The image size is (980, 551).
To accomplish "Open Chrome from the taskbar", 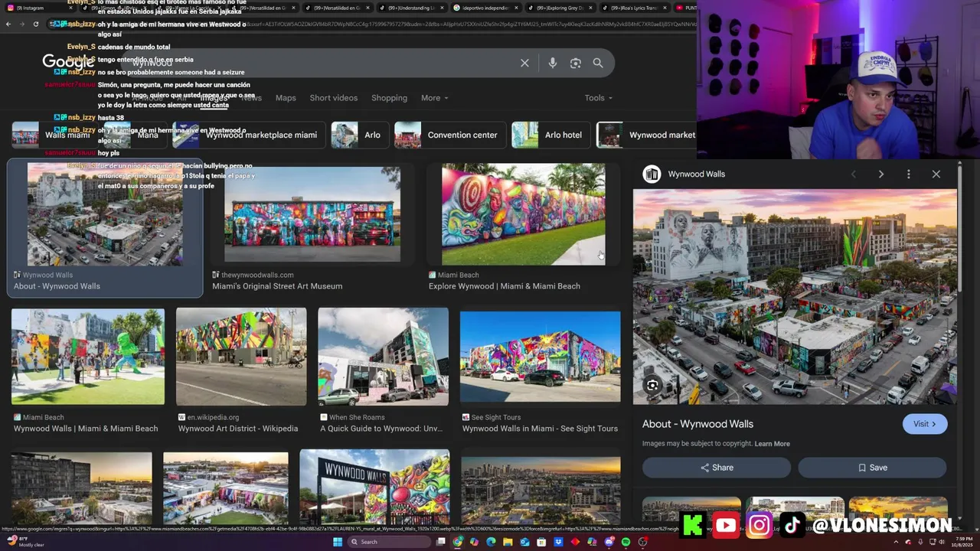I will 457,542.
